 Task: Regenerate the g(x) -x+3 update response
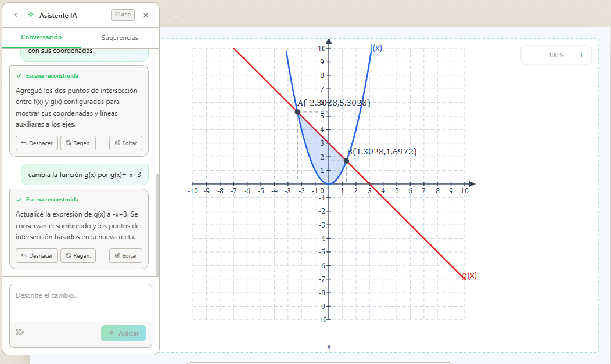click(x=78, y=256)
